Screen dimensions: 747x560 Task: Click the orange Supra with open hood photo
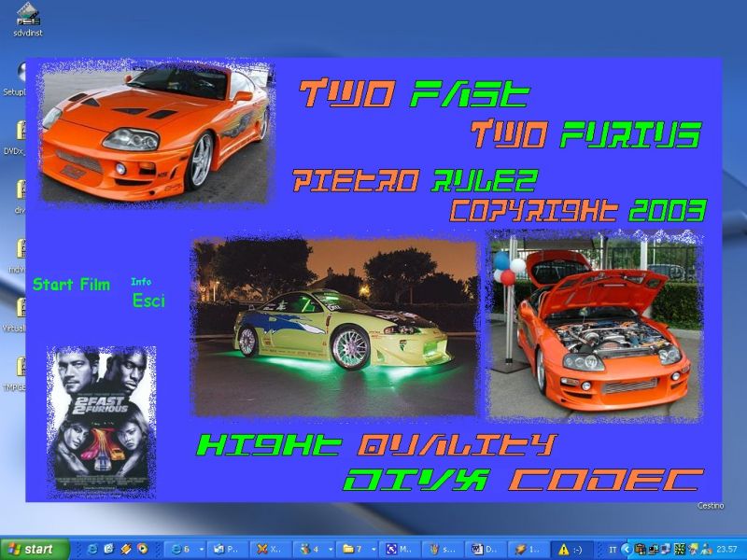click(595, 326)
